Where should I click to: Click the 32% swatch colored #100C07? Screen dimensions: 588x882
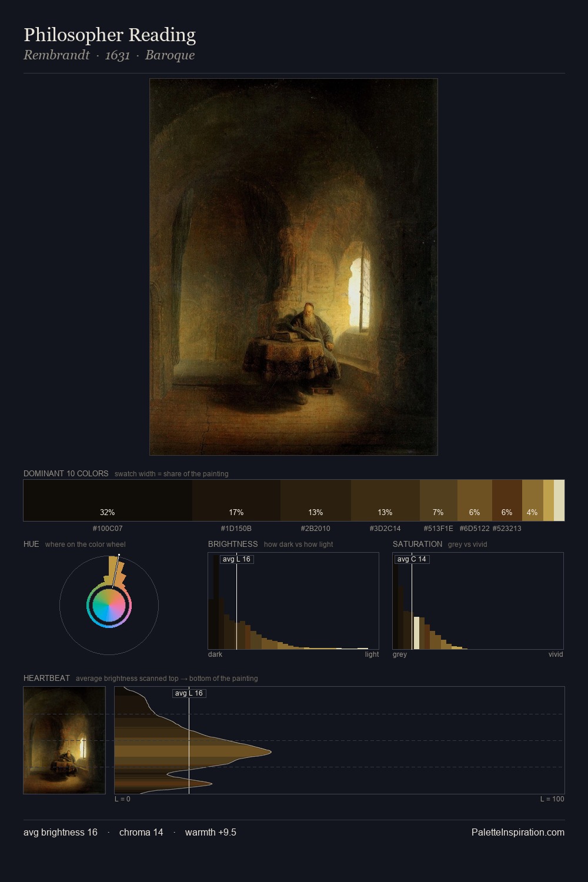(x=108, y=500)
